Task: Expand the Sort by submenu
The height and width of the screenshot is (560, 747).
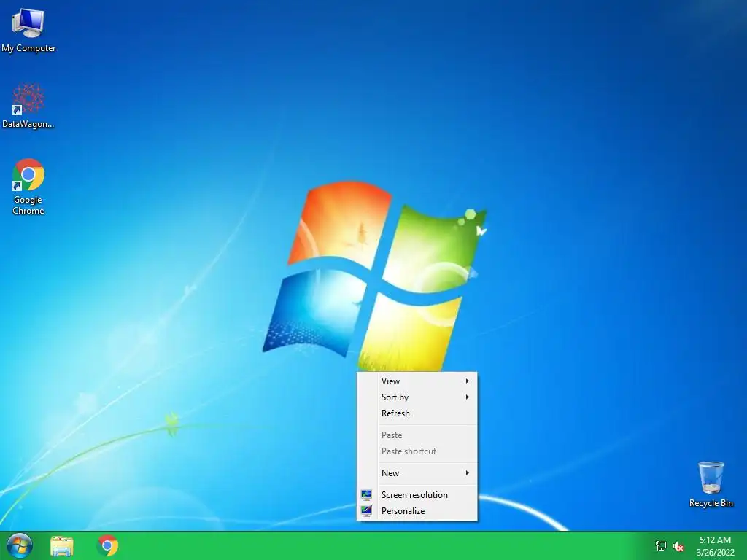Action: [417, 397]
